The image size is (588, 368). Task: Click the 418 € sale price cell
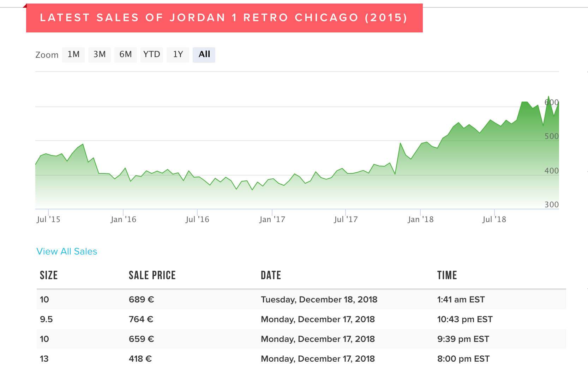pos(140,359)
